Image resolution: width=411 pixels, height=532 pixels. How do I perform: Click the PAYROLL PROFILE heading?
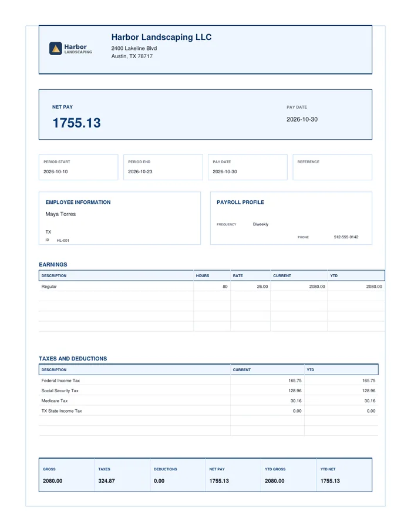240,202
